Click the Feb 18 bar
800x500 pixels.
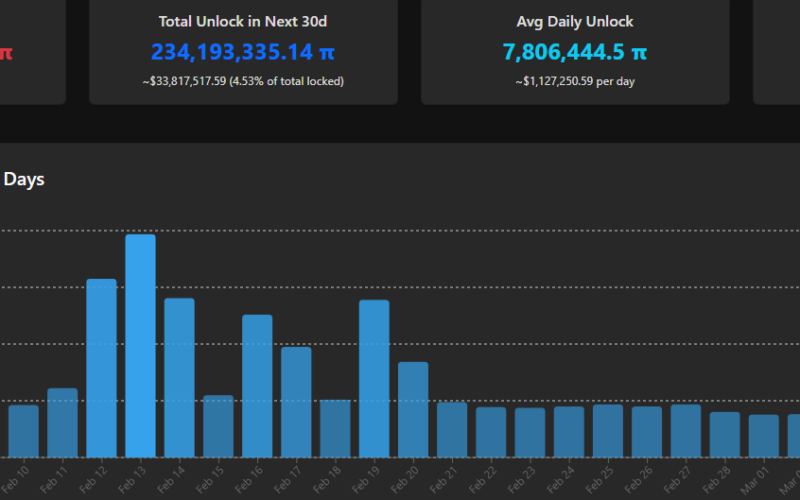(335, 428)
